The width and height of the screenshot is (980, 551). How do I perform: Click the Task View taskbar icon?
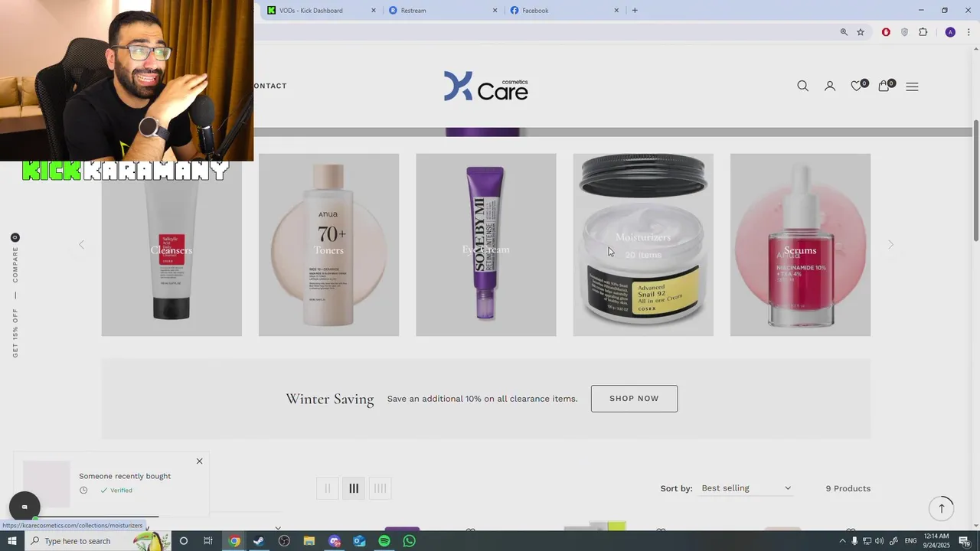pos(208,541)
